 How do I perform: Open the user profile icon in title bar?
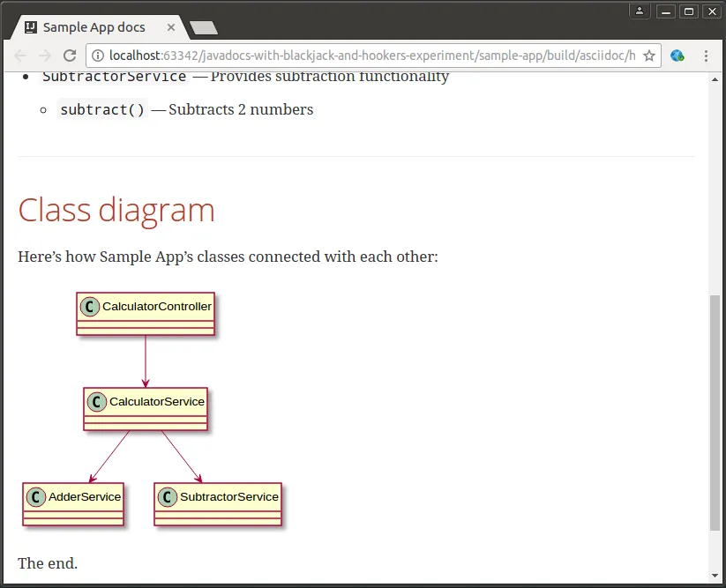pyautogui.click(x=640, y=11)
